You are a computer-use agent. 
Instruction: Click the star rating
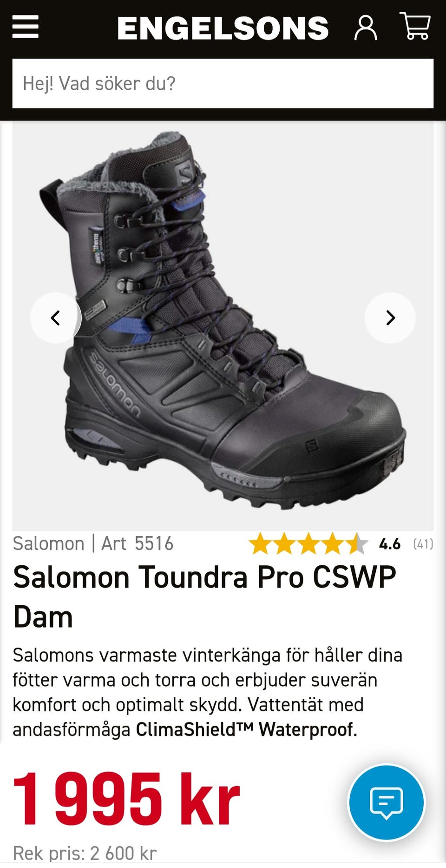[308, 544]
